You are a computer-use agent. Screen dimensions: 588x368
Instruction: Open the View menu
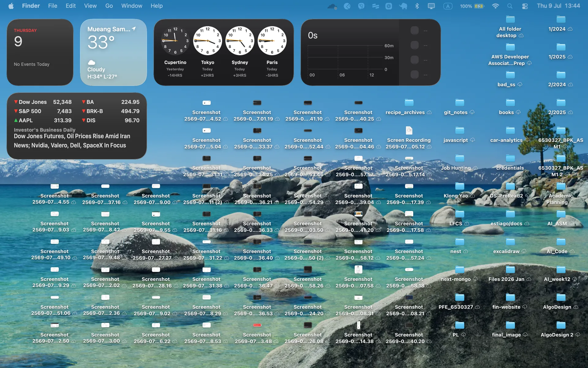click(x=90, y=6)
